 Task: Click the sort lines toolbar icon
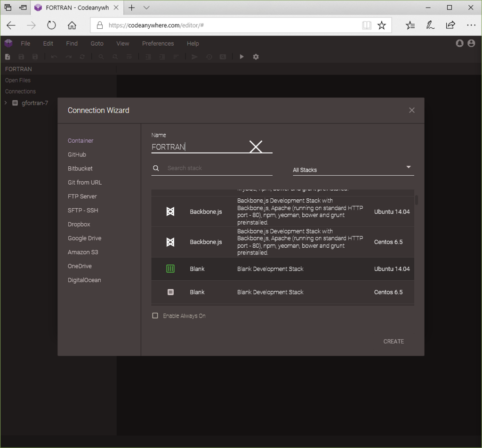[x=176, y=57]
